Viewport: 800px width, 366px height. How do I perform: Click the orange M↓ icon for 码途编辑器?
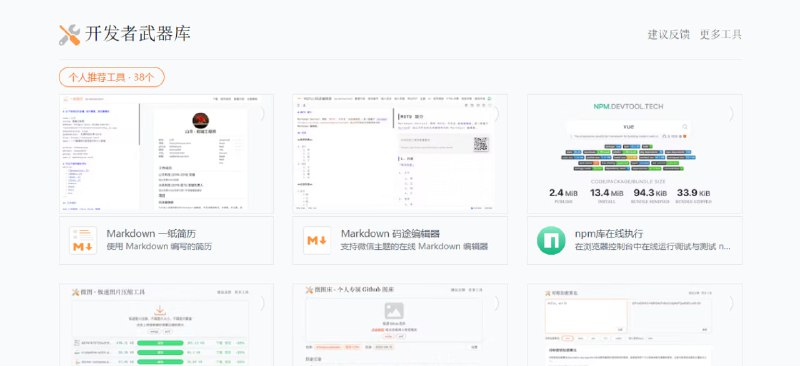click(x=317, y=240)
